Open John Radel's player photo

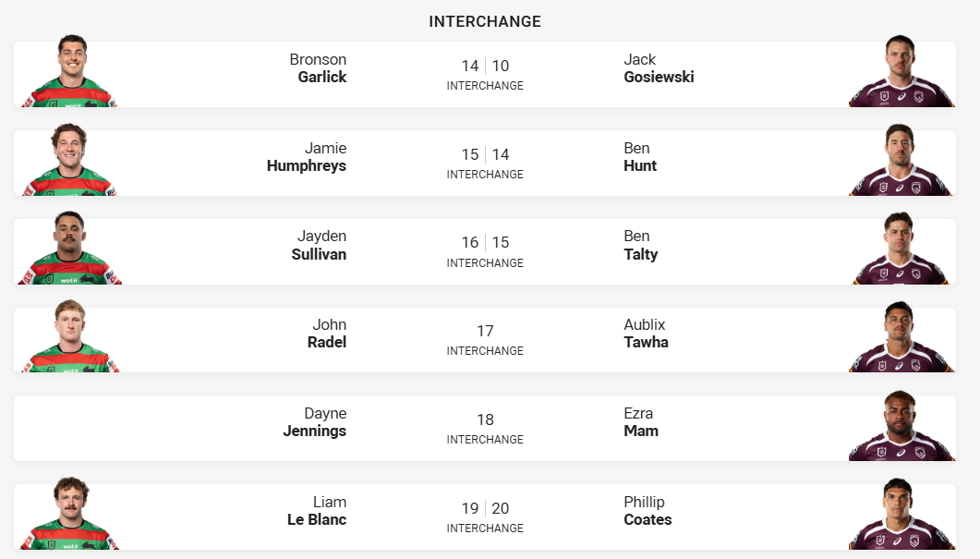69,336
